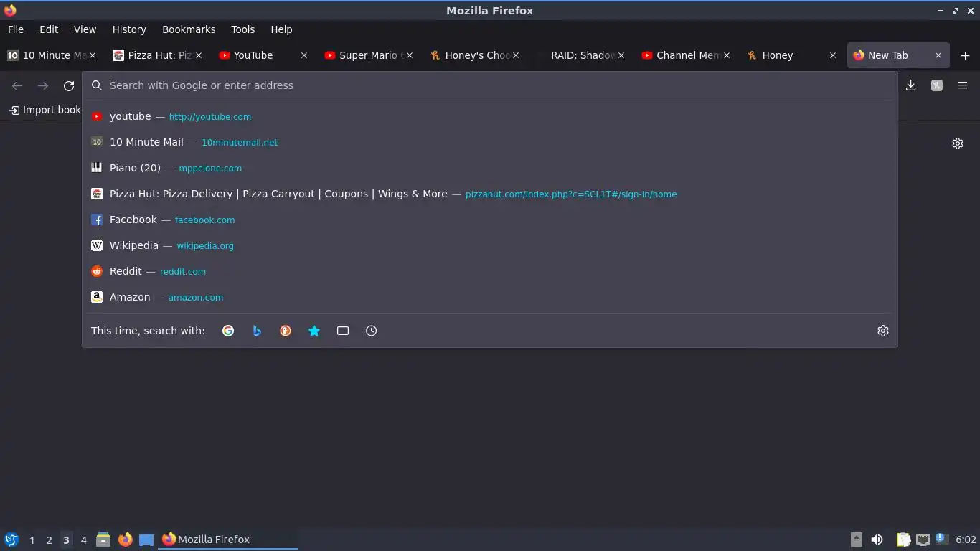Click the forward navigation arrow

pyautogui.click(x=43, y=86)
